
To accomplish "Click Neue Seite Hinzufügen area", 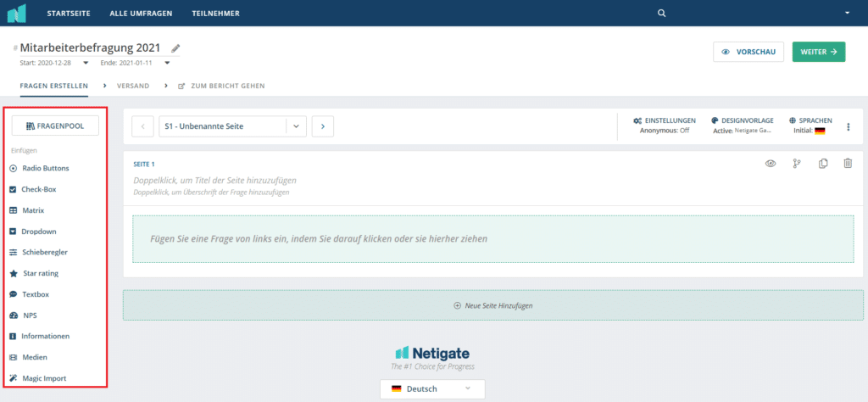I will click(x=492, y=304).
